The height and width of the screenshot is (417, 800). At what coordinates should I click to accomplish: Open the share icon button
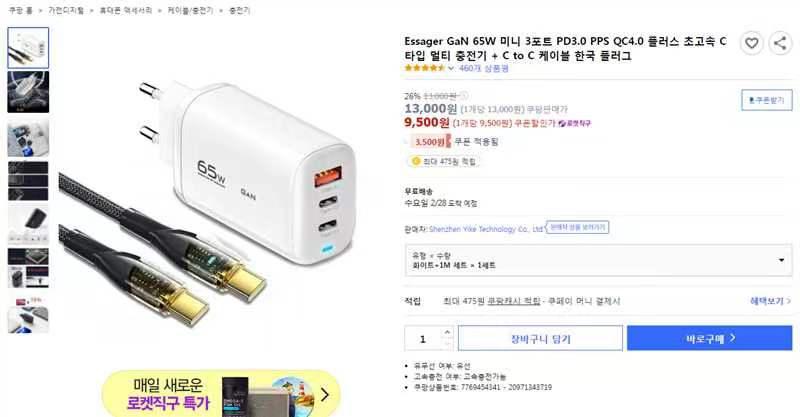point(780,43)
